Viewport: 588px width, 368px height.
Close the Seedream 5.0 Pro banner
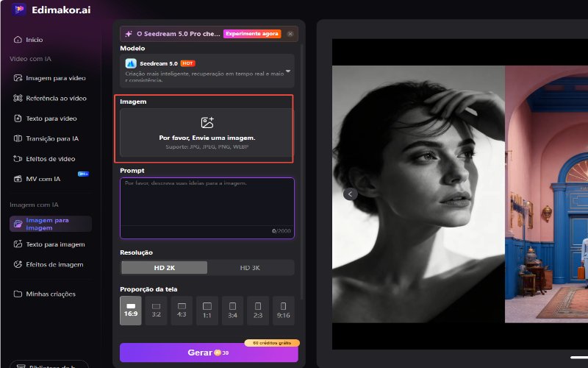(290, 34)
